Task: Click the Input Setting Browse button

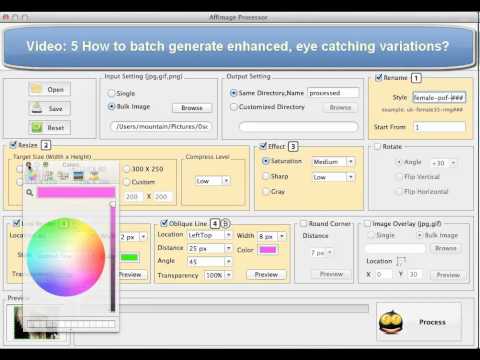Action: click(192, 108)
